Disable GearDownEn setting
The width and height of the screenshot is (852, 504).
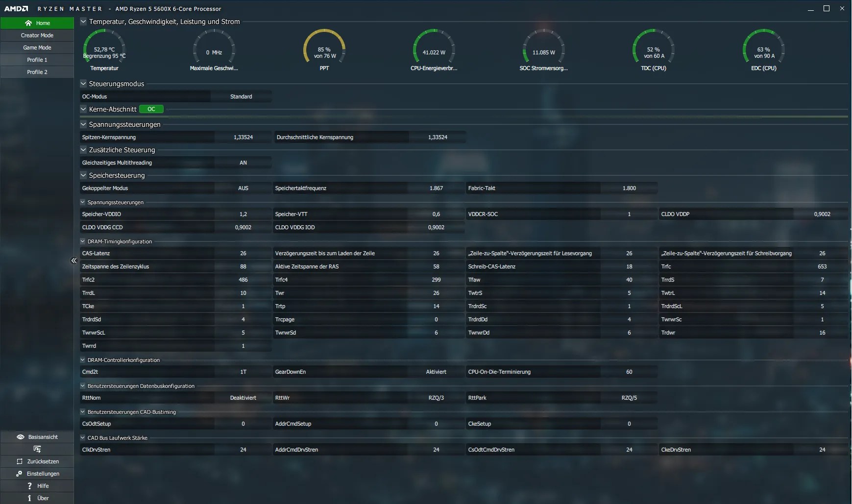[x=436, y=372]
